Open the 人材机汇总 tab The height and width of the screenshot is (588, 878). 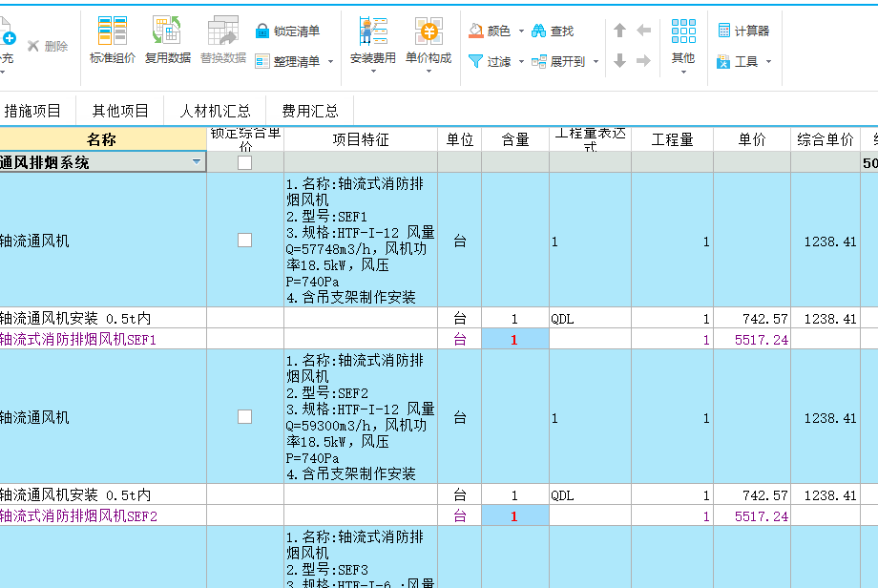tap(215, 111)
